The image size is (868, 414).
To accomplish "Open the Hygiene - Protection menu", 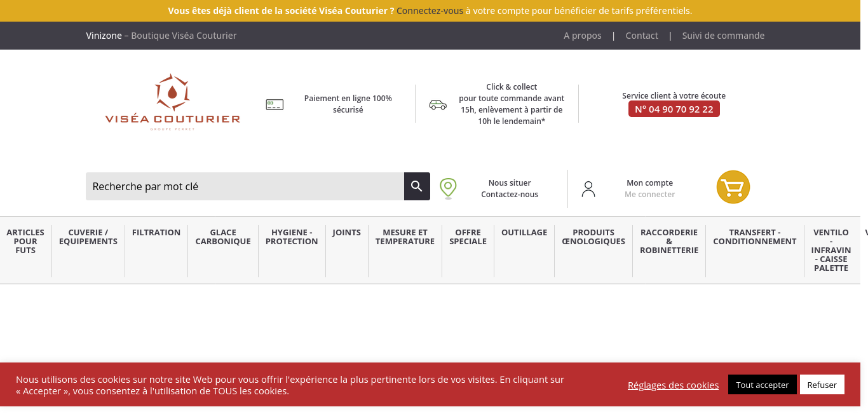I will coord(292,237).
